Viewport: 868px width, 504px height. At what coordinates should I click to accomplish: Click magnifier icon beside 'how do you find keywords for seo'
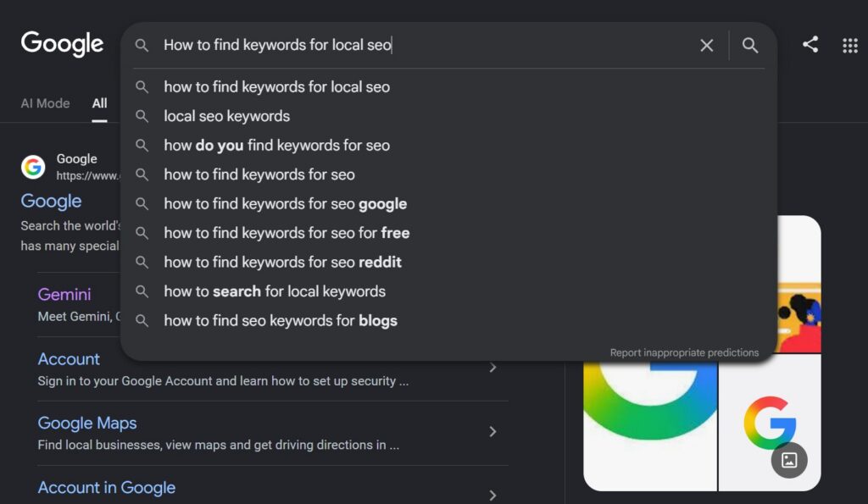[x=142, y=146]
